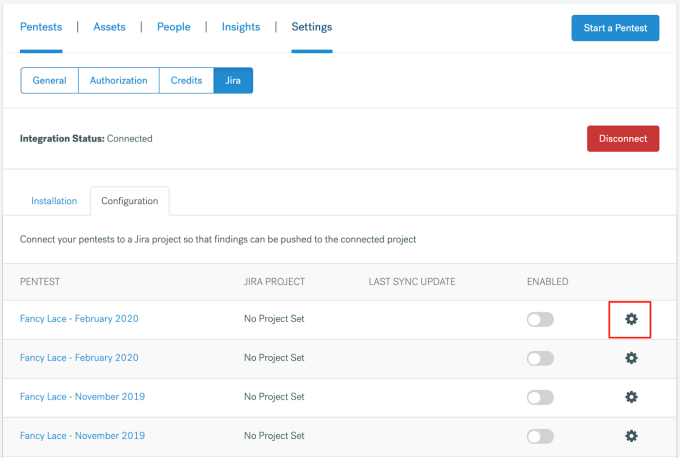Switch to the Installation tab
Image resolution: width=680 pixels, height=458 pixels.
[x=54, y=201]
